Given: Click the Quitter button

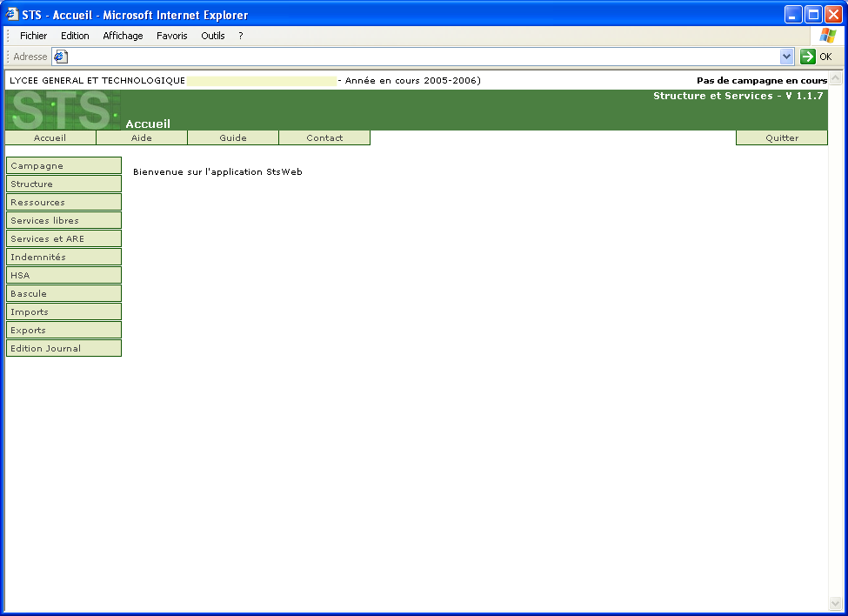Looking at the screenshot, I should [x=782, y=138].
